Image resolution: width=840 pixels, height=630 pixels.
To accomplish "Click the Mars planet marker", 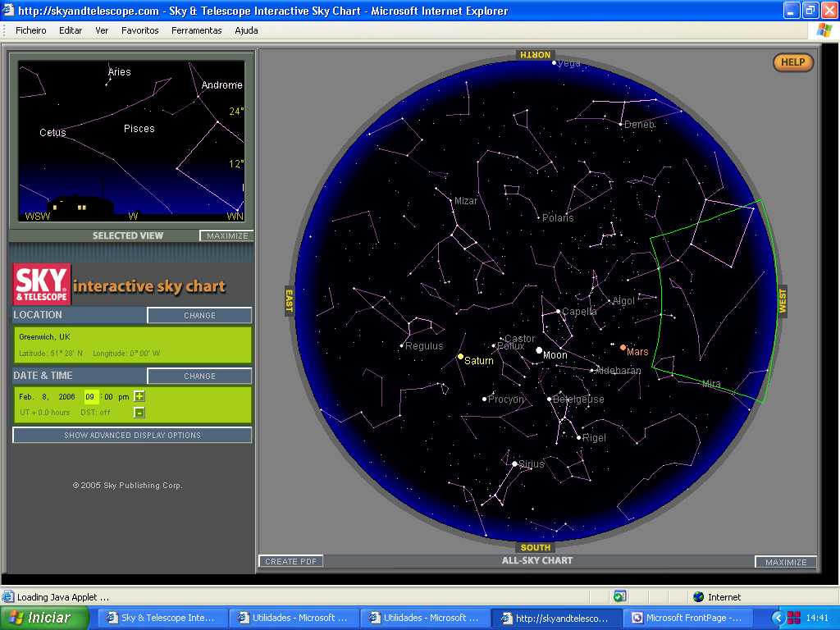I will coord(623,348).
